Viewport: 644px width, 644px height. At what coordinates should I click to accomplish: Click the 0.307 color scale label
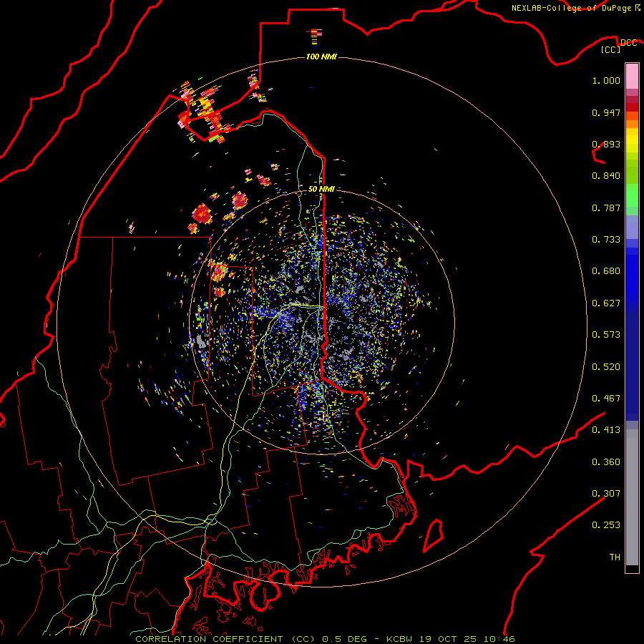coord(606,493)
